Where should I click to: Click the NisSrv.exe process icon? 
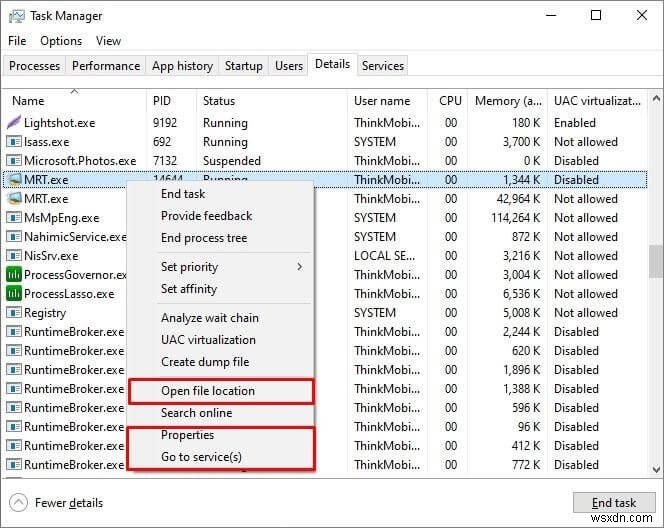(14, 256)
